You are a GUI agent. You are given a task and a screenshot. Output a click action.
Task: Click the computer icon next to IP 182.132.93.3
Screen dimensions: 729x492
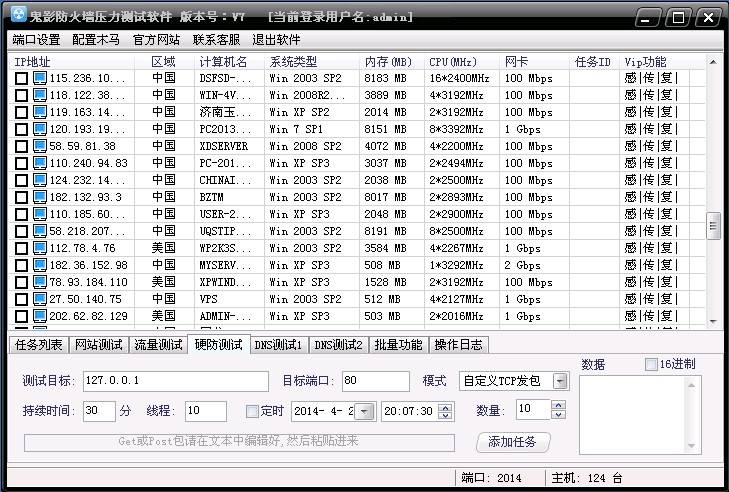[x=40, y=197]
